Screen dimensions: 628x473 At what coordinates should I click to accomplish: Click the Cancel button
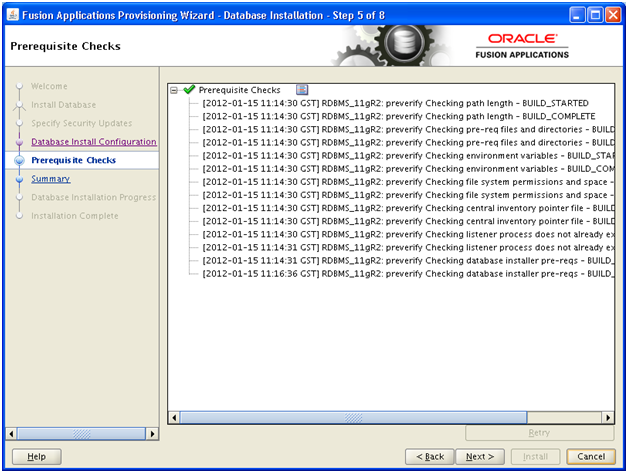(x=591, y=457)
